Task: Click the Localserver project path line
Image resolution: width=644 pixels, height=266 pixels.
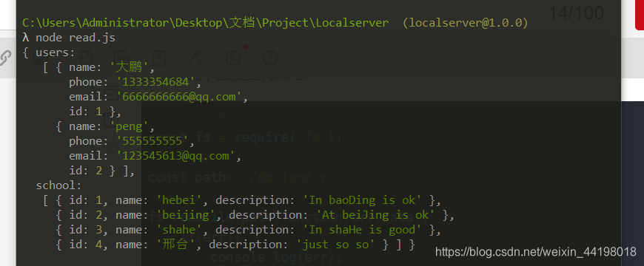Action: coord(205,23)
